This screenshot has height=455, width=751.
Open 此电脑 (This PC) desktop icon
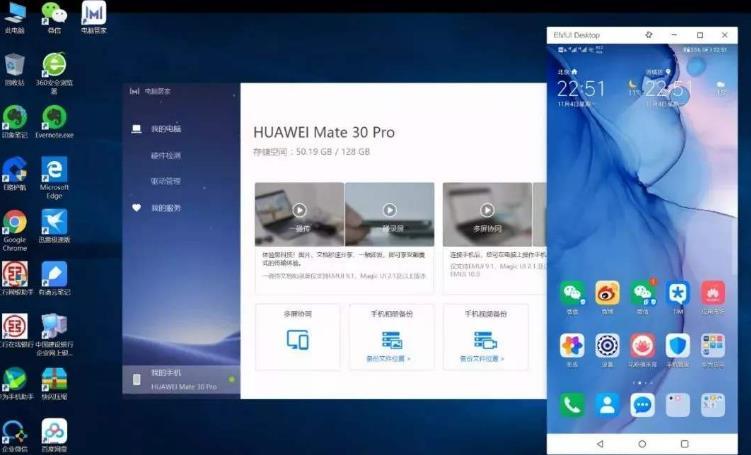(x=15, y=17)
